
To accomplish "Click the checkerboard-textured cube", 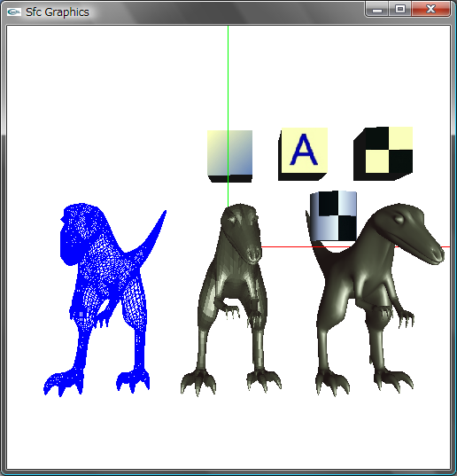I will coord(383,153).
